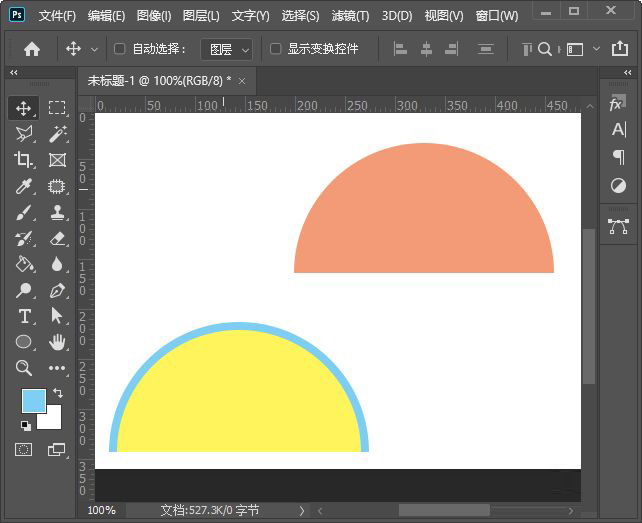Select the Brush tool
The width and height of the screenshot is (642, 523).
(x=23, y=213)
